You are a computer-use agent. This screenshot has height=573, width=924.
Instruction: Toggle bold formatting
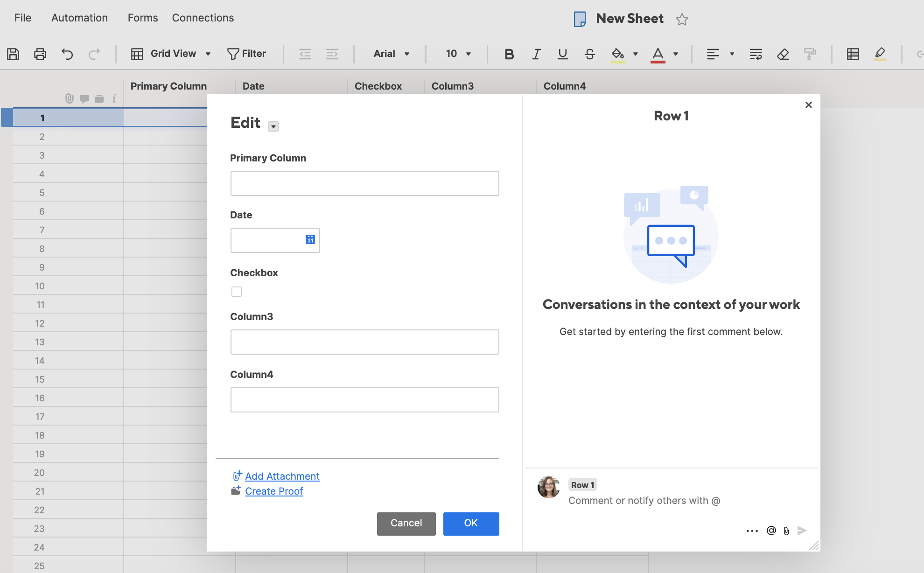509,54
